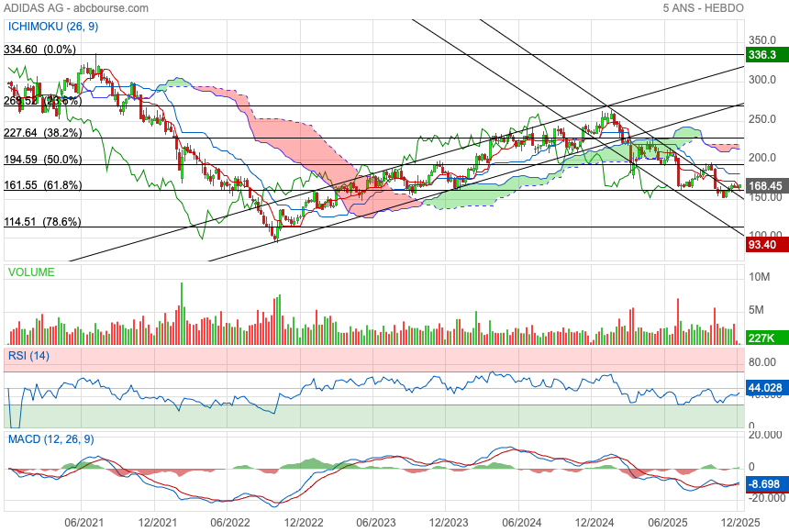Screen dimensions: 789x532
Task: Click the 194.59 (50.0%) Fibonacci label
Action: tap(42, 160)
